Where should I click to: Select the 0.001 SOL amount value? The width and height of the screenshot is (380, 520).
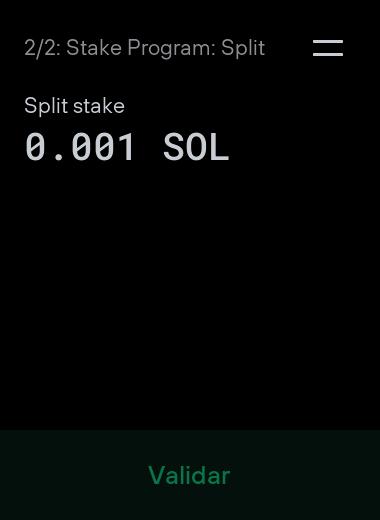coord(127,147)
